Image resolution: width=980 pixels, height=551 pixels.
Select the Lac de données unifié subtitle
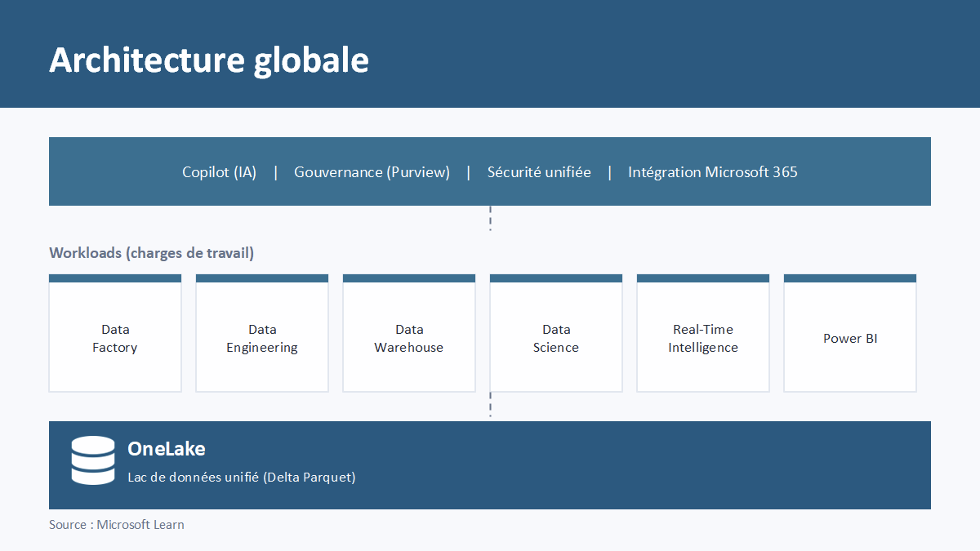coord(242,477)
